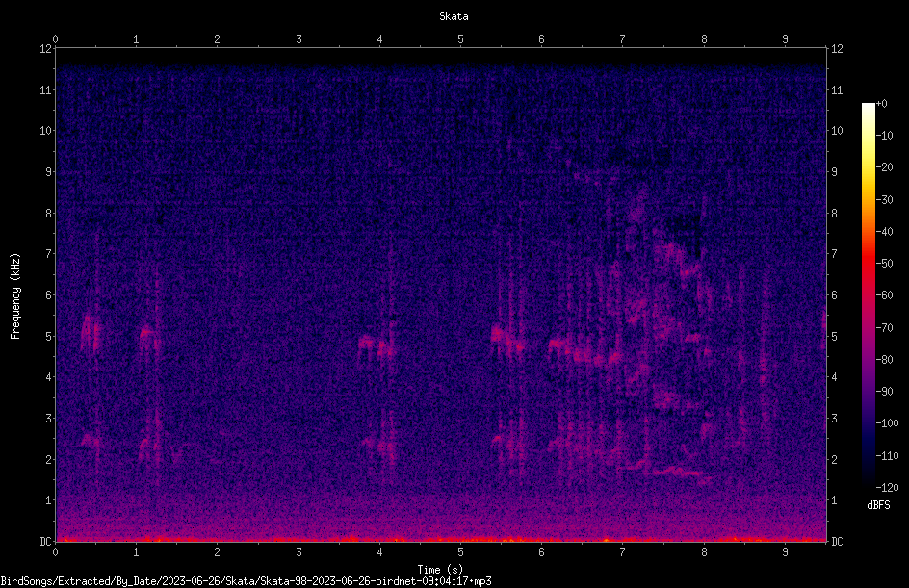Click the "9" tick label on top time axis
This screenshot has height=588, width=909.
(785, 39)
